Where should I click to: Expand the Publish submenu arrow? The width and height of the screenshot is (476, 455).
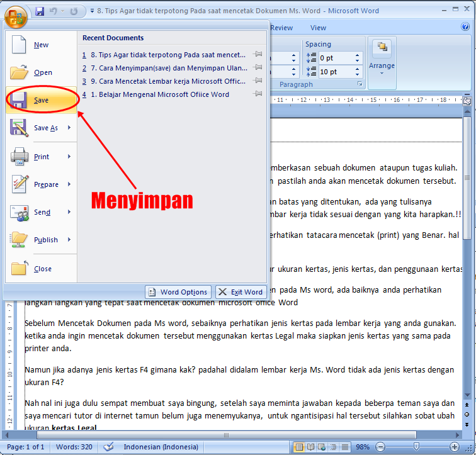click(x=69, y=239)
